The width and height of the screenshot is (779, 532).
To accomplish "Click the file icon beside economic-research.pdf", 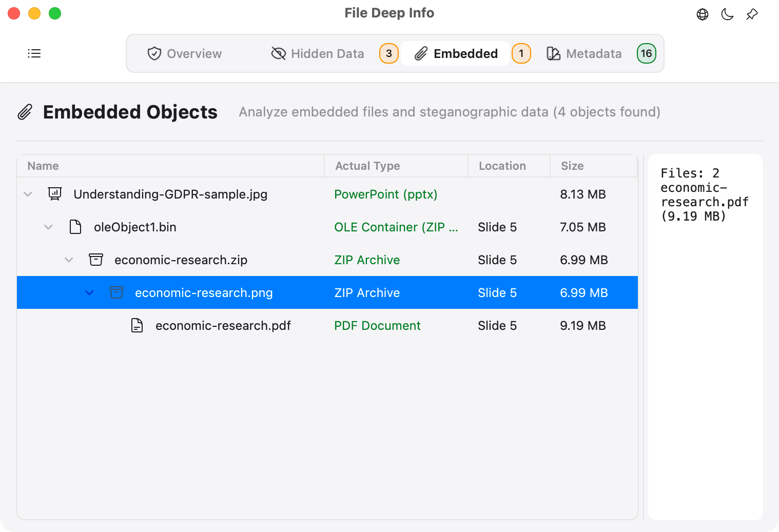I will click(x=137, y=325).
